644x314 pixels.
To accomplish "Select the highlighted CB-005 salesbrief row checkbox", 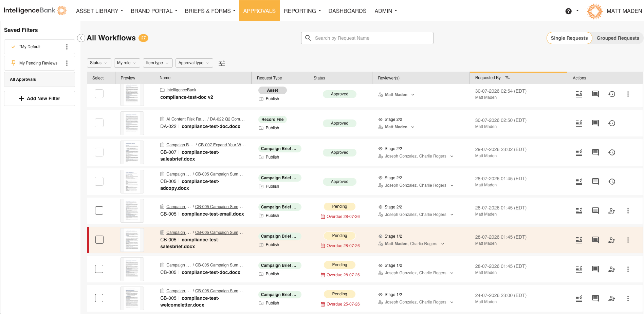I will 99,240.
